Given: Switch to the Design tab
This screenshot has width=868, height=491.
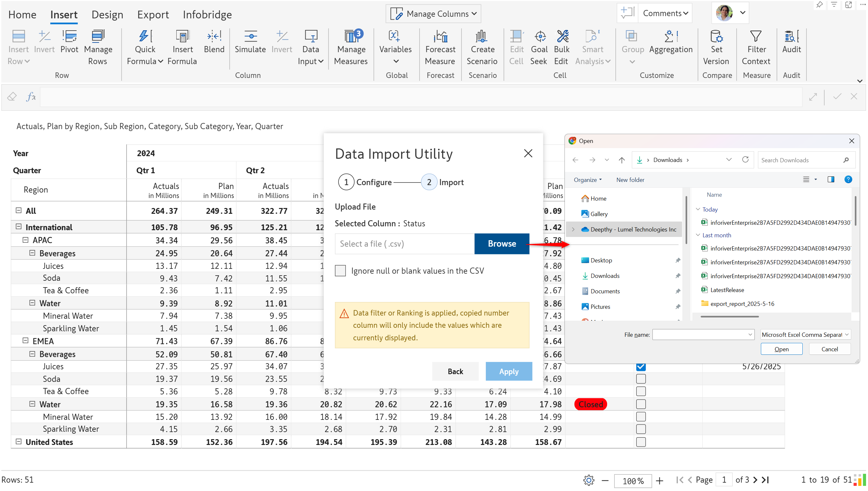Looking at the screenshot, I should coord(107,14).
